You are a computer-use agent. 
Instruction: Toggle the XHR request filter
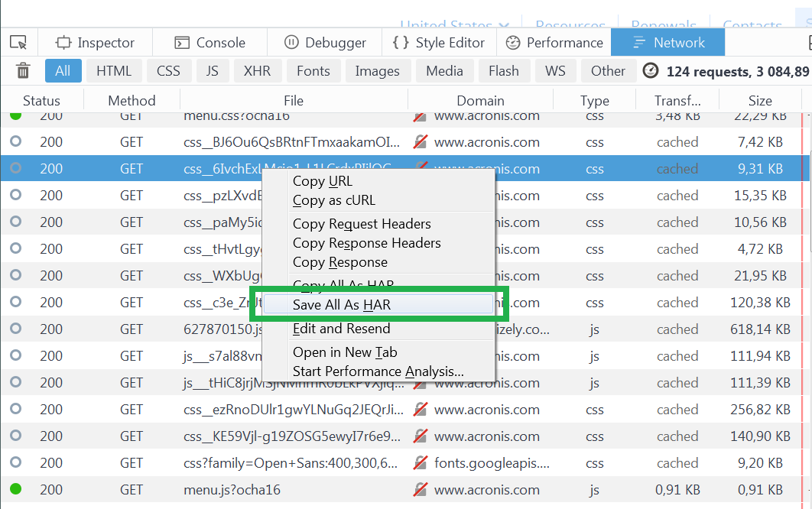257,71
